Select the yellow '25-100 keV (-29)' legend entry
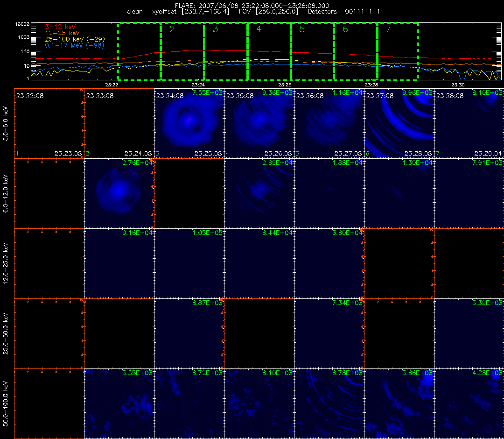This screenshot has height=439, width=504. click(75, 39)
